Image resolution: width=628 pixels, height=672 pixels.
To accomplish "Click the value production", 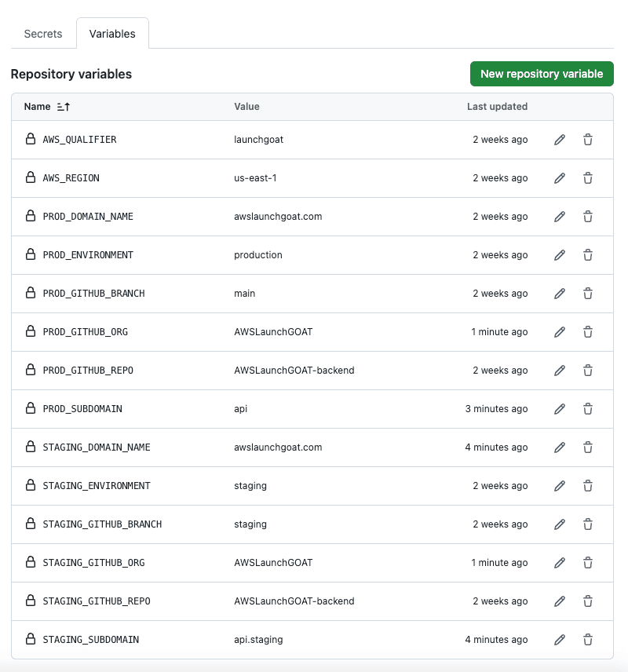I will point(258,255).
